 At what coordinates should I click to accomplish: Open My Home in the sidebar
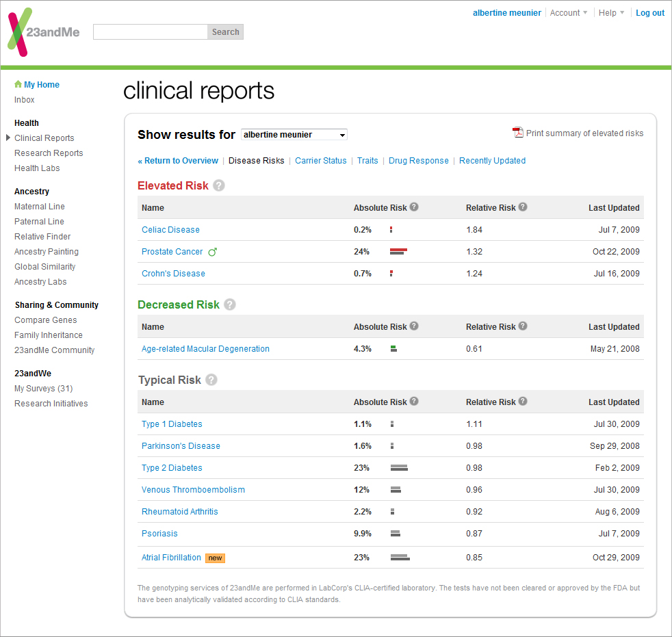(42, 84)
